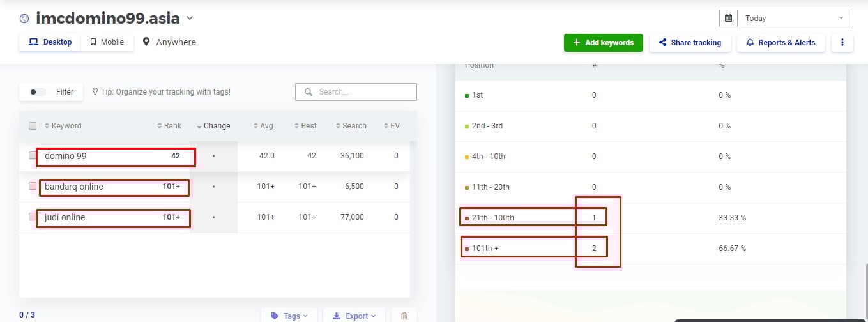The image size is (868, 322).
Task: Click the location pin Anywhere icon
Action: pos(146,42)
